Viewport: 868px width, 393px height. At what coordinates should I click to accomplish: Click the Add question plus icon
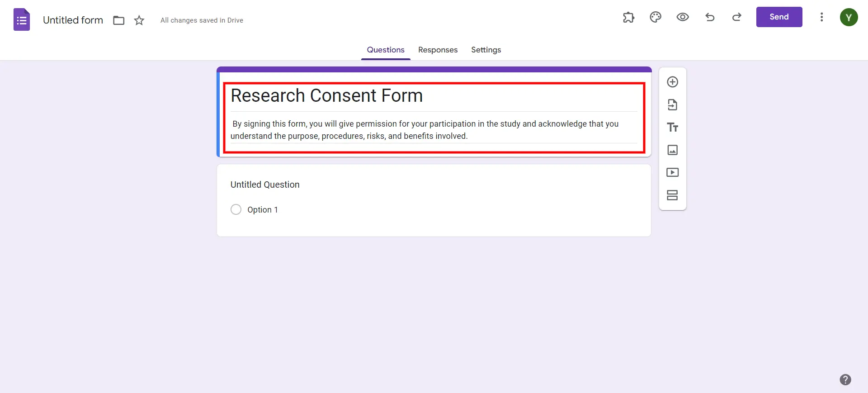tap(672, 82)
